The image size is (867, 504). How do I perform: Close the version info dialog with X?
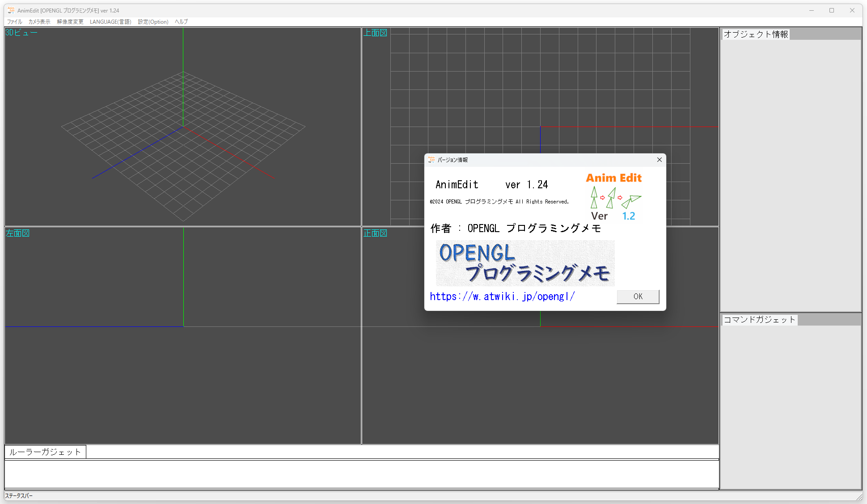tap(659, 160)
